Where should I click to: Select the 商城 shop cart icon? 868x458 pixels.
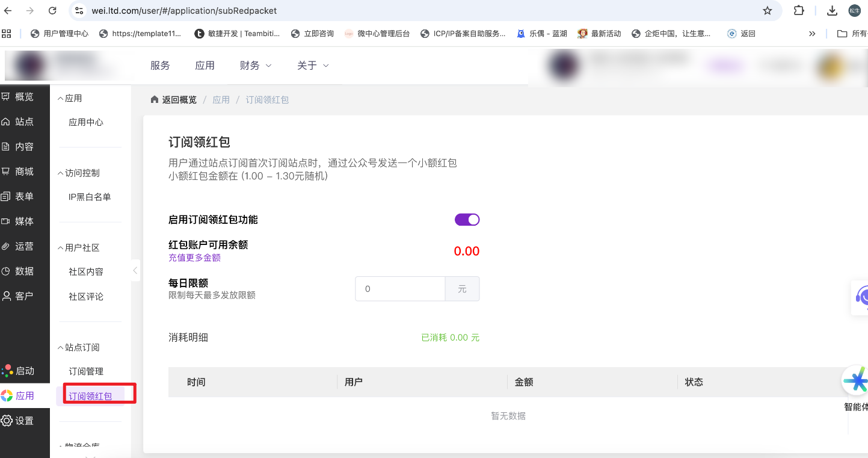(6, 172)
